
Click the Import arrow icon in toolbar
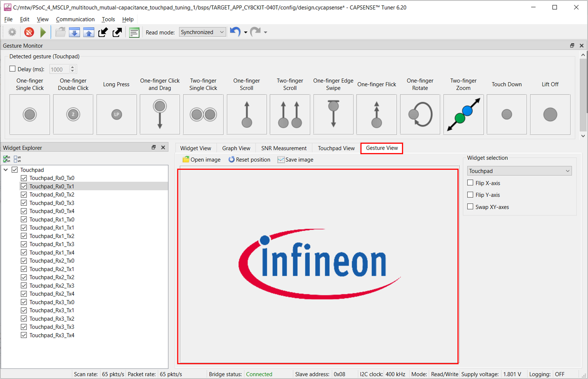(x=103, y=32)
